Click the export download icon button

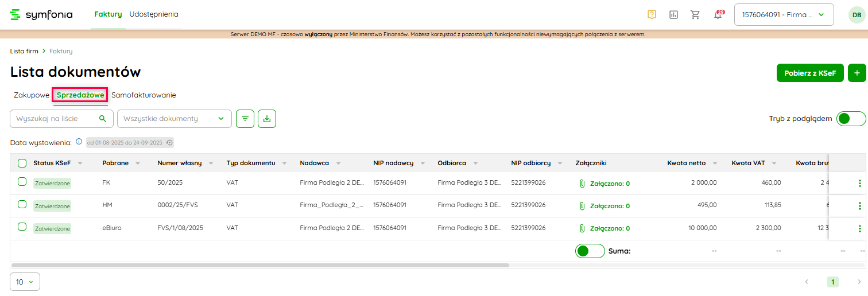pos(267,119)
